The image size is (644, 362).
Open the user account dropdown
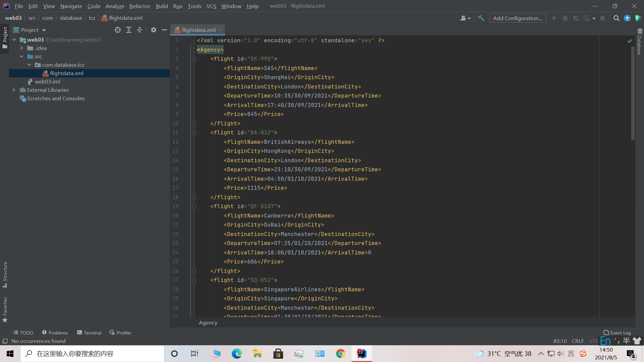coord(465,18)
